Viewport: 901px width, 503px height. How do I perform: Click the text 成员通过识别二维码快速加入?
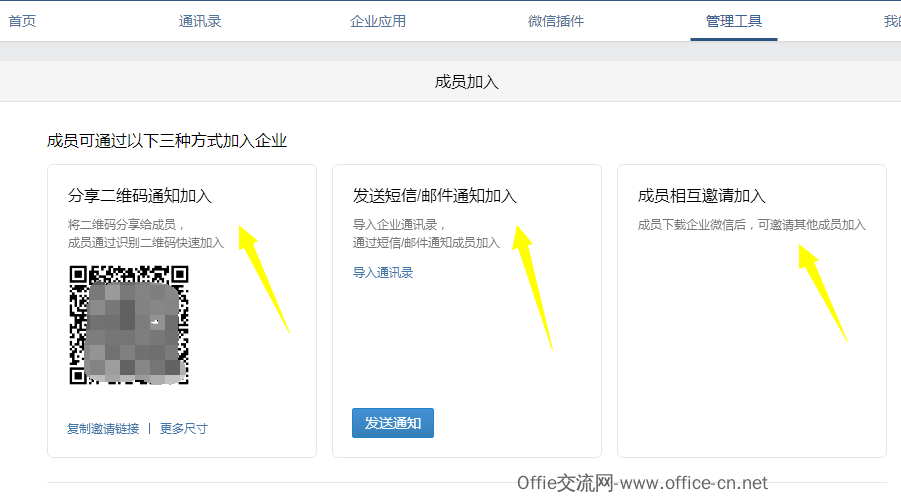click(145, 243)
